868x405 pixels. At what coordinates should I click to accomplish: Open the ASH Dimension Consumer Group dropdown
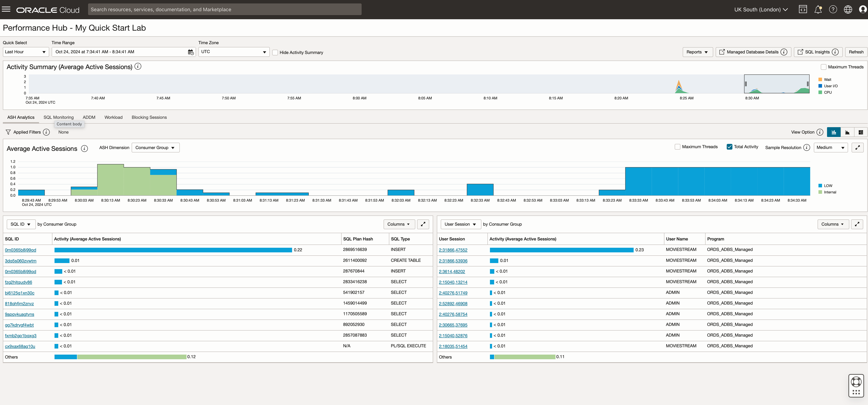(x=155, y=148)
